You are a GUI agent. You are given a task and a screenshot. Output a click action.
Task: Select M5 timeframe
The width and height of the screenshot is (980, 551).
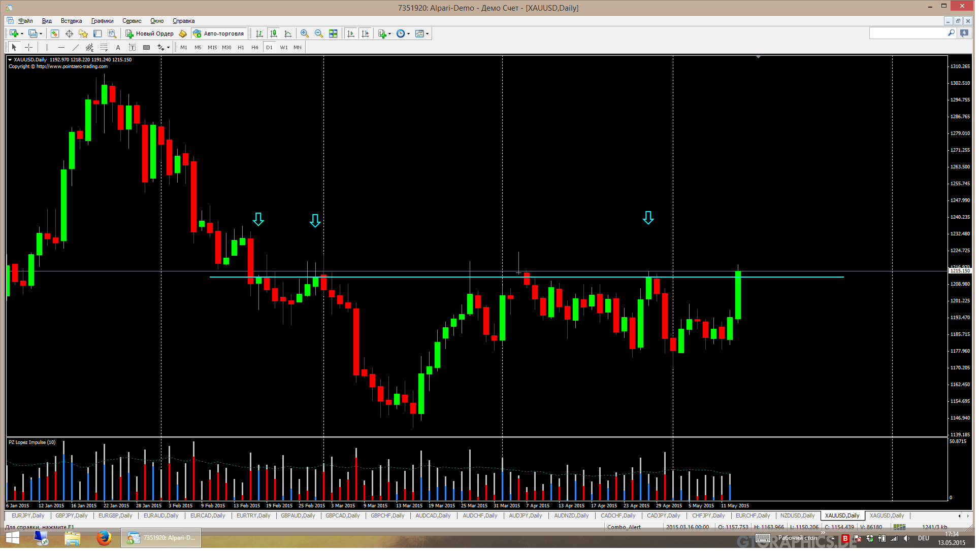(198, 48)
